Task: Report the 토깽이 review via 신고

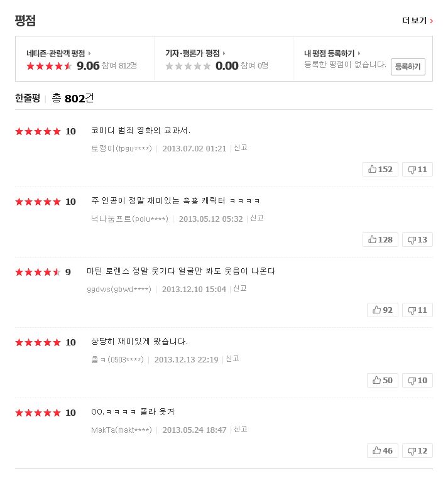Action: pyautogui.click(x=240, y=148)
